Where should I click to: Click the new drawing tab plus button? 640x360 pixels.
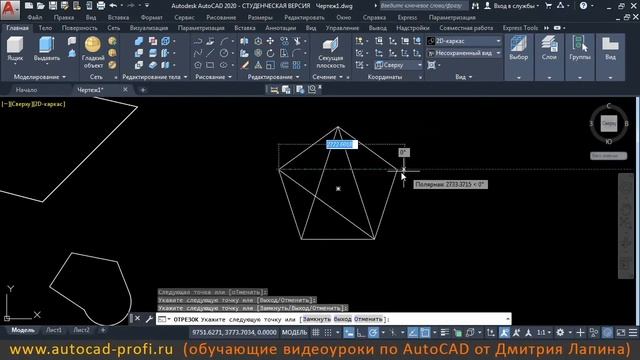tap(142, 90)
